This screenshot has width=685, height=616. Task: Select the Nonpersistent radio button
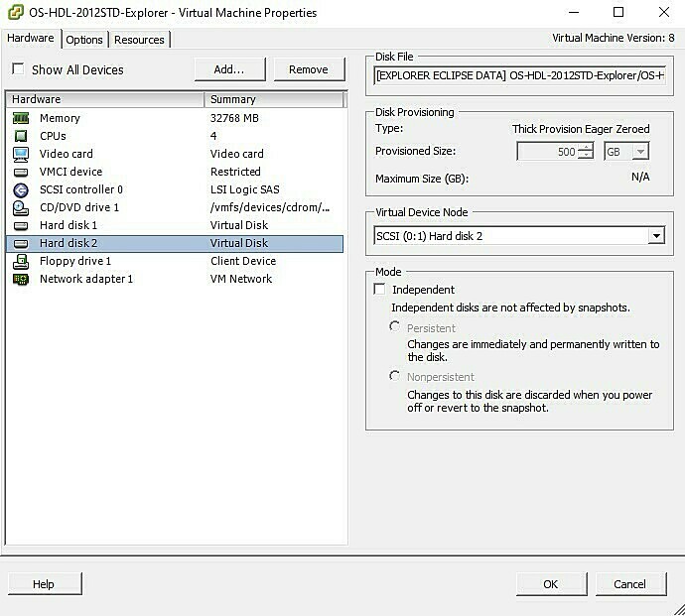(394, 375)
